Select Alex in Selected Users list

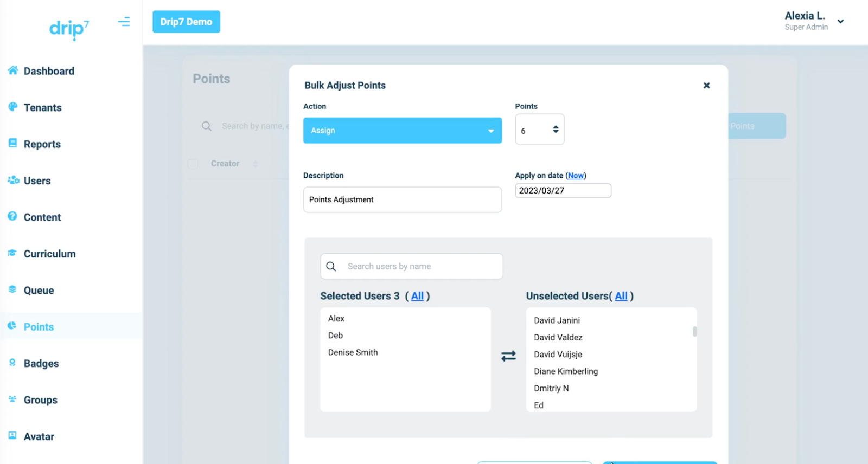coord(336,319)
